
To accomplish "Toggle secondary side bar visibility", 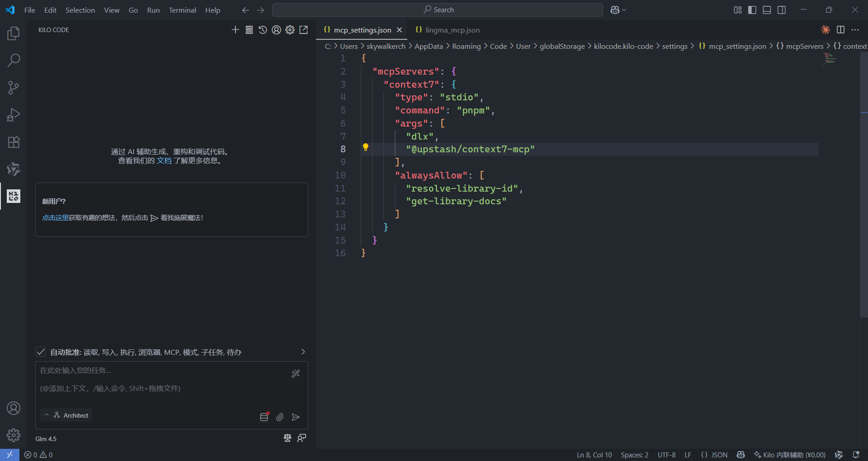I will [x=782, y=10].
